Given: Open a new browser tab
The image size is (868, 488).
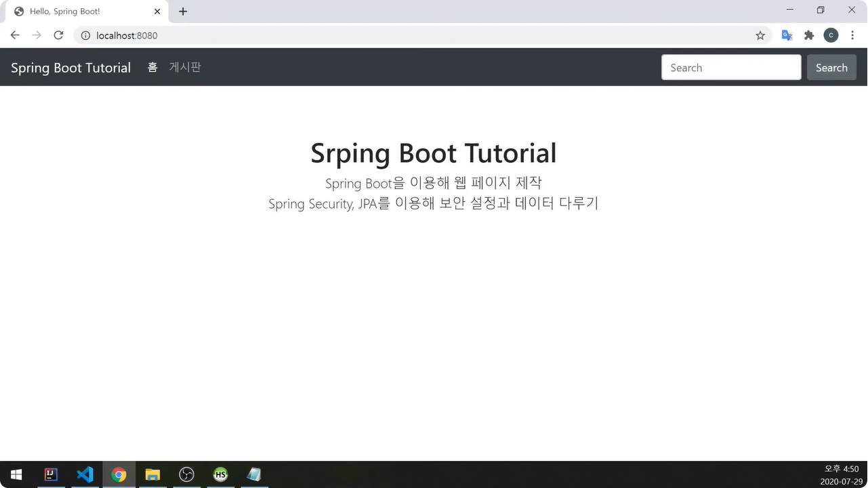Looking at the screenshot, I should pos(183,11).
